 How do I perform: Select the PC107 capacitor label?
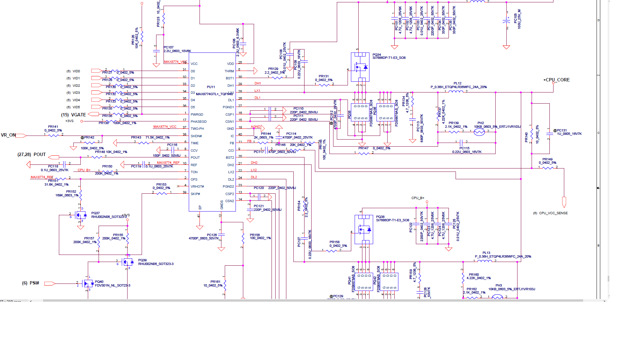pos(169,47)
